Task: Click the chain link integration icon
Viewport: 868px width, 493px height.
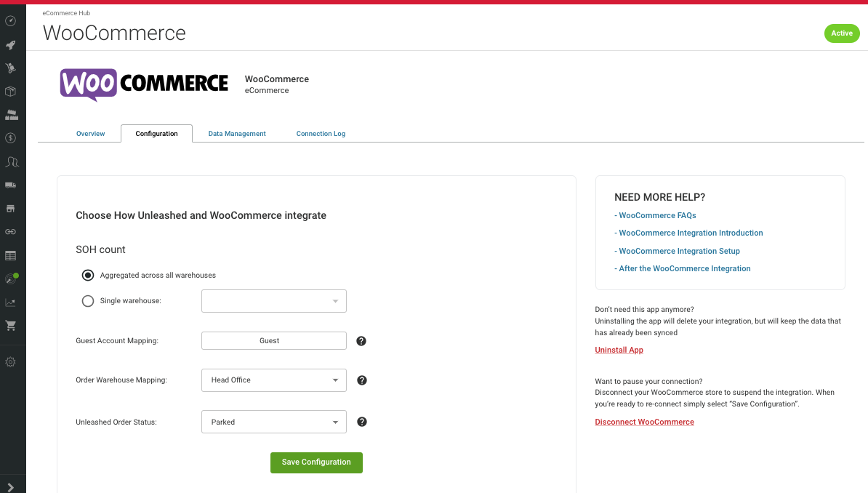Action: [x=10, y=231]
